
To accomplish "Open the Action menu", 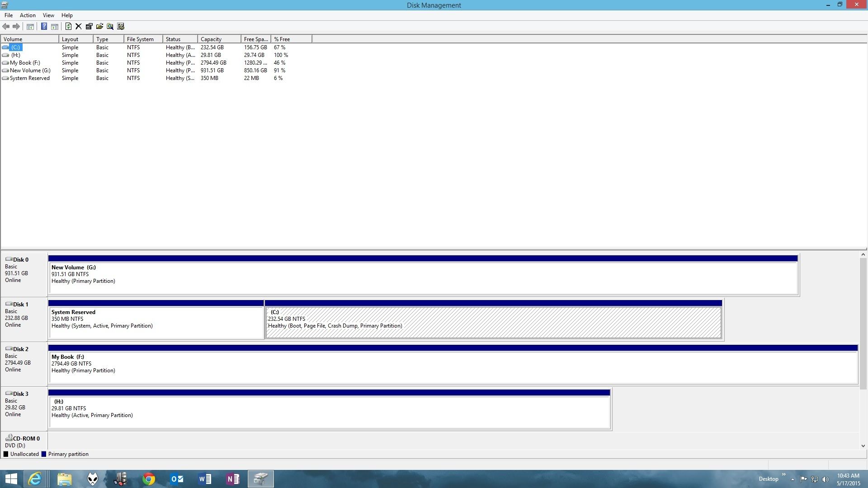I will (28, 15).
